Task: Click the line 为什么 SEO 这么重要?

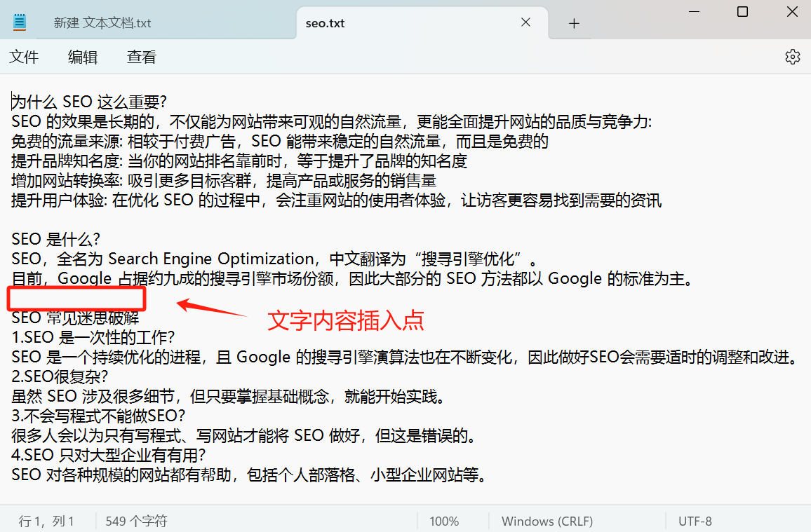Action: (88, 102)
